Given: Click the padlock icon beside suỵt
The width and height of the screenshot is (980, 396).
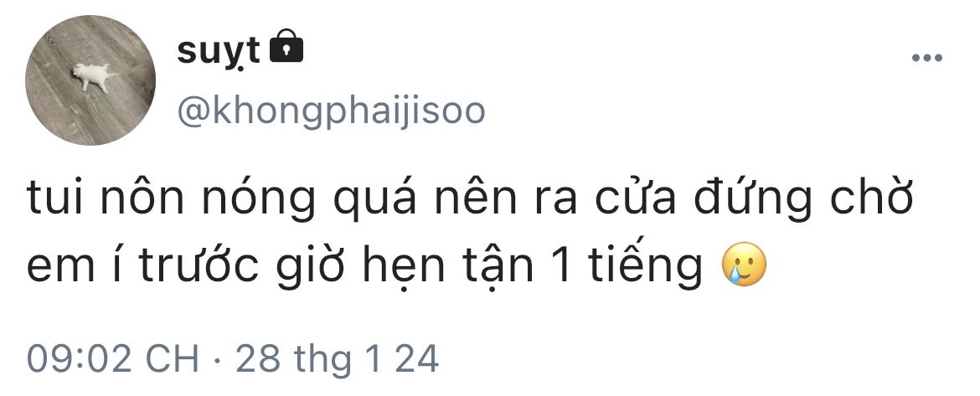Looking at the screenshot, I should pyautogui.click(x=286, y=46).
